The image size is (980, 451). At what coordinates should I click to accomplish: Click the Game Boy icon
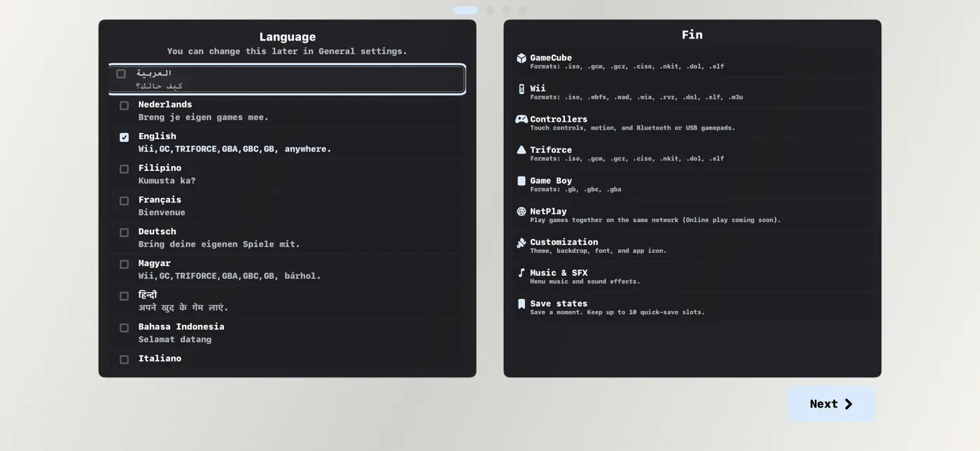[521, 181]
